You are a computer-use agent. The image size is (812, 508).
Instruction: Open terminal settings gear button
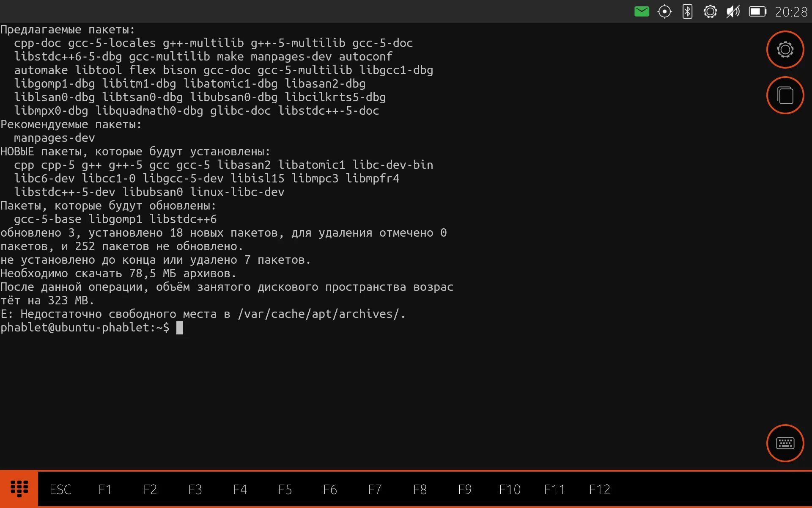785,50
